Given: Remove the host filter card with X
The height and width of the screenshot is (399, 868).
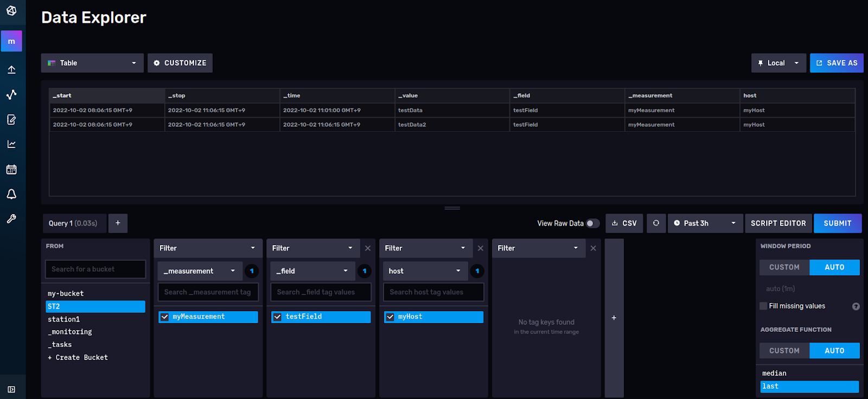Looking at the screenshot, I should point(481,248).
